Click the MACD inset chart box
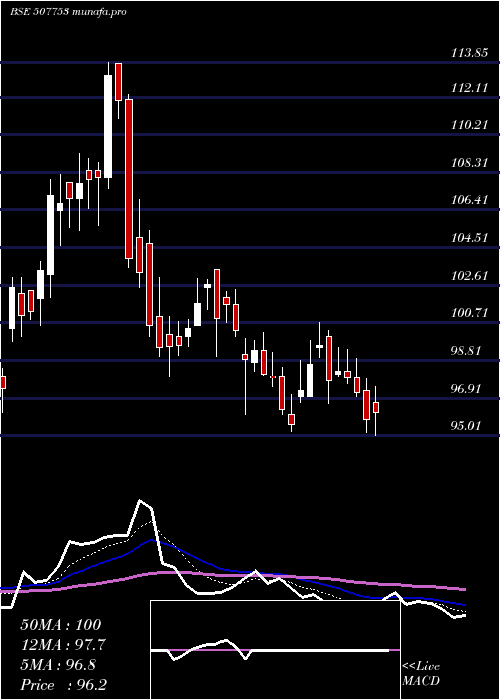 tap(275, 650)
